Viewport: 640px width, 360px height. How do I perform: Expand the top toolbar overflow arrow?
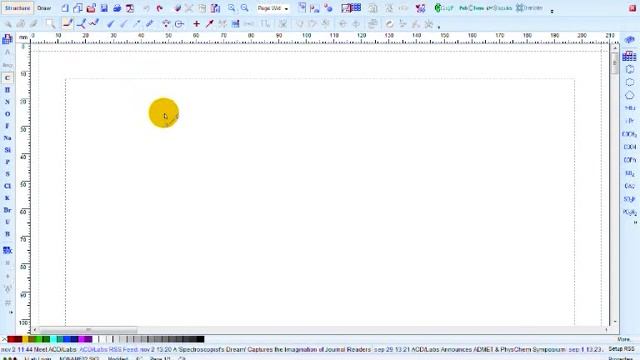(552, 11)
